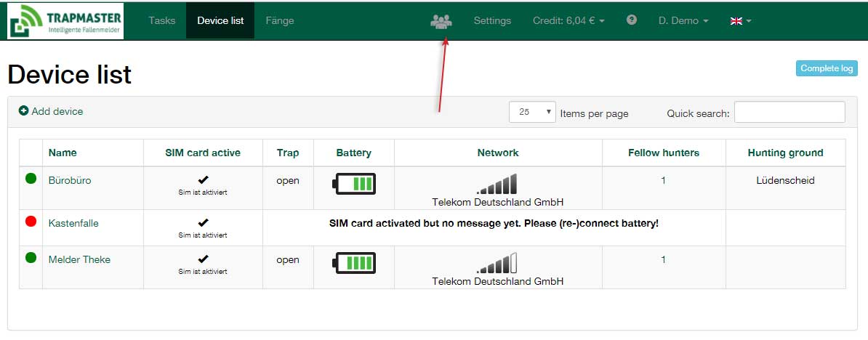Click SIM active checkmark in Kastenfalle row
868x340 pixels.
pos(203,223)
